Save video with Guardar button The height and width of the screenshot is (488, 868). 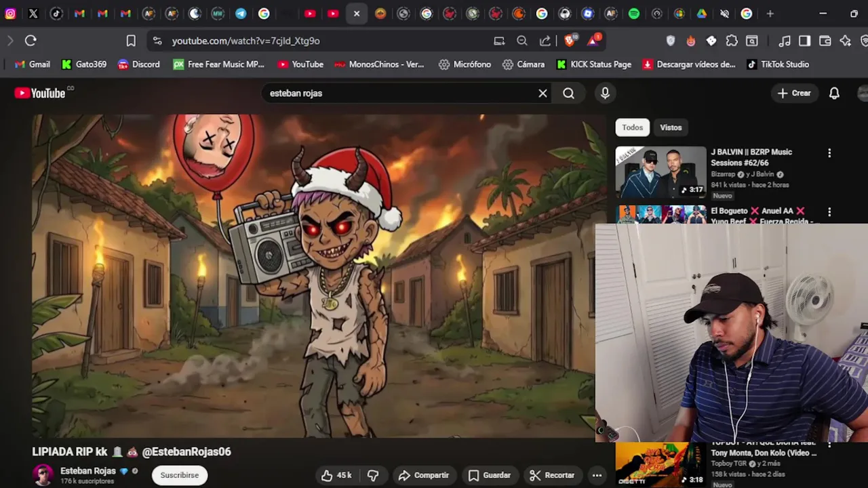tap(489, 475)
